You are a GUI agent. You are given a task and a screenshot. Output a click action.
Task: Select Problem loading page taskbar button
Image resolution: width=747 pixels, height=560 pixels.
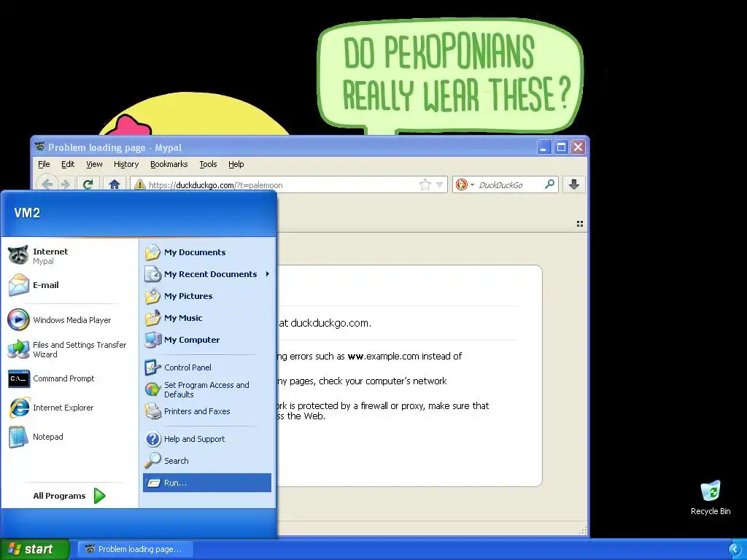click(135, 549)
